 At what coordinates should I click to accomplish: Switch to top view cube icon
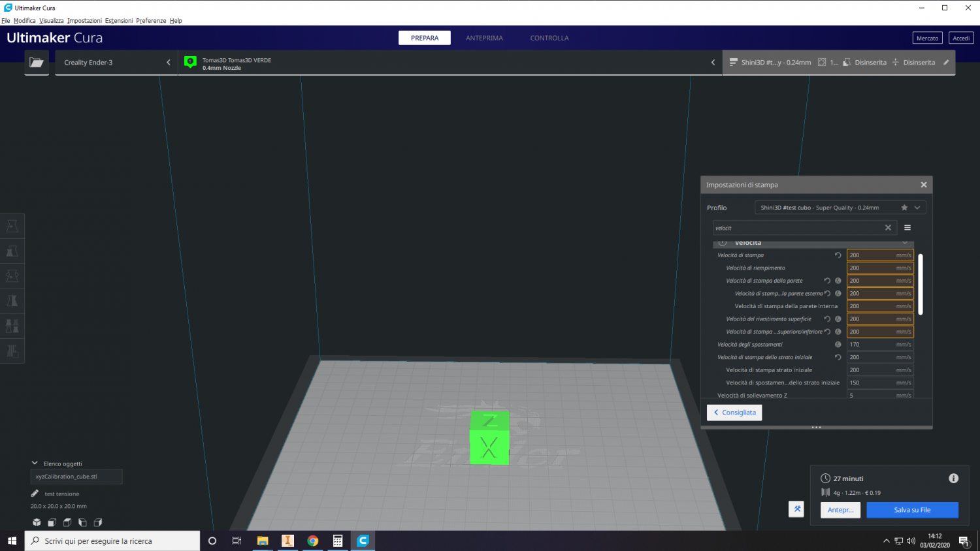67,522
